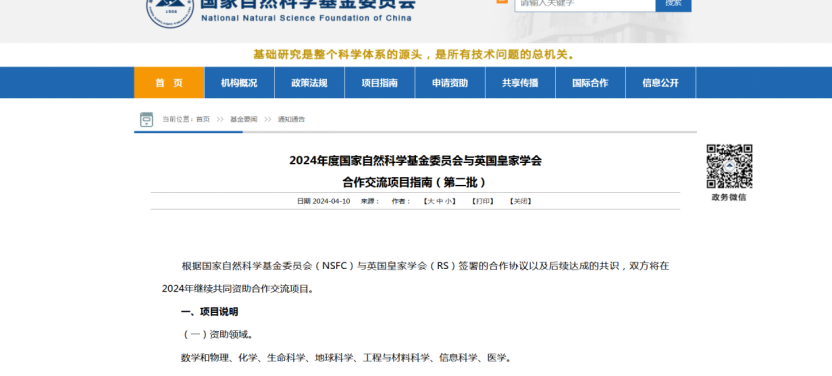Click the orange icon beside search box
Viewport: 832px width, 376px height.
[502, 2]
